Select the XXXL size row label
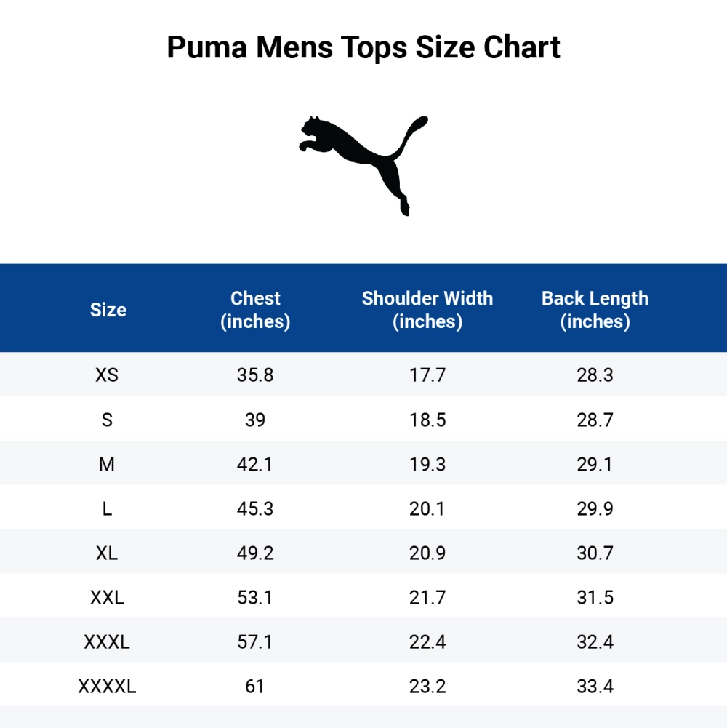This screenshot has width=727, height=728. [x=107, y=641]
